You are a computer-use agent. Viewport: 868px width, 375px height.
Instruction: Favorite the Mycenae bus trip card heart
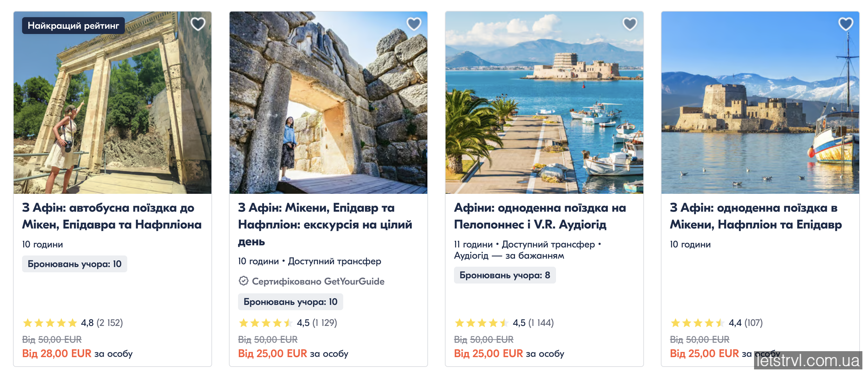(198, 24)
